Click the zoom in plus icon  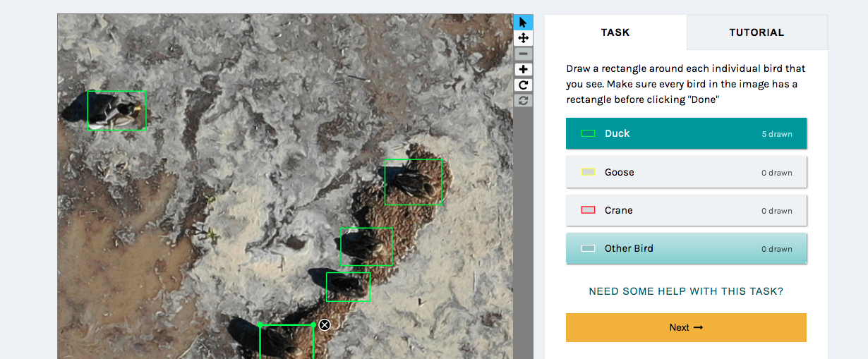523,69
